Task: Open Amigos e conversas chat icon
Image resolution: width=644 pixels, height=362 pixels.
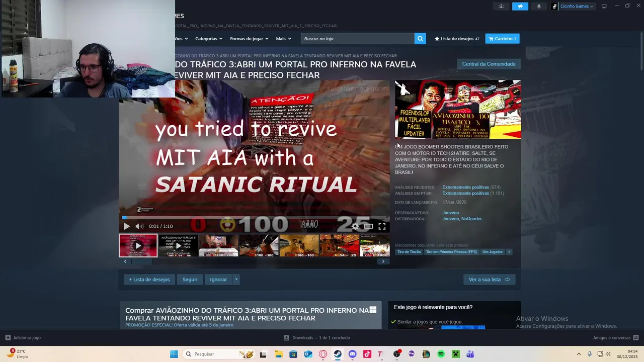Action: pos(635,337)
